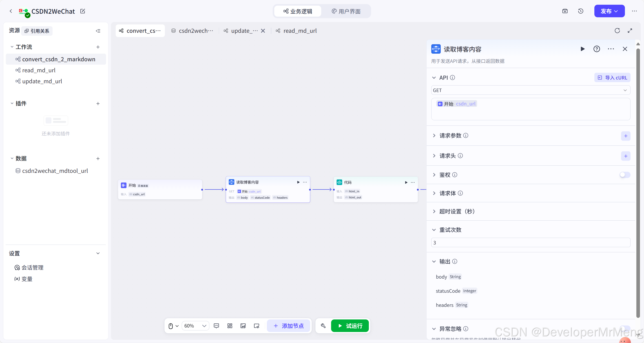
Task: Collapse the resource sidebar panel
Action: pyautogui.click(x=98, y=31)
